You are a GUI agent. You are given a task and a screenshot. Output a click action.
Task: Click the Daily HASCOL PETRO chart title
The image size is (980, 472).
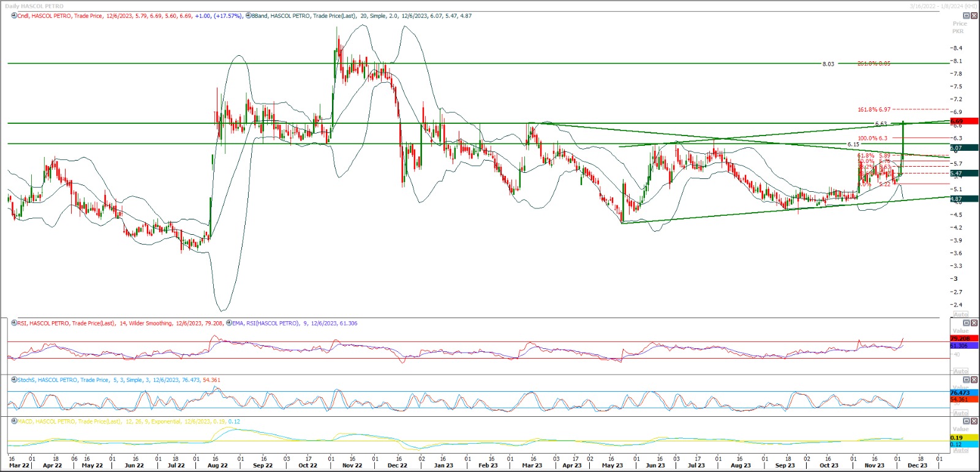tap(34, 6)
